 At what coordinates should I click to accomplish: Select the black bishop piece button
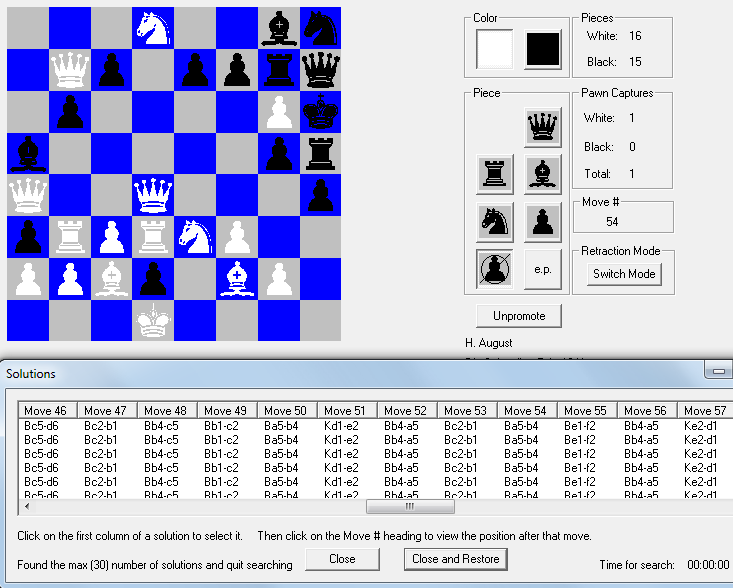pyautogui.click(x=542, y=174)
